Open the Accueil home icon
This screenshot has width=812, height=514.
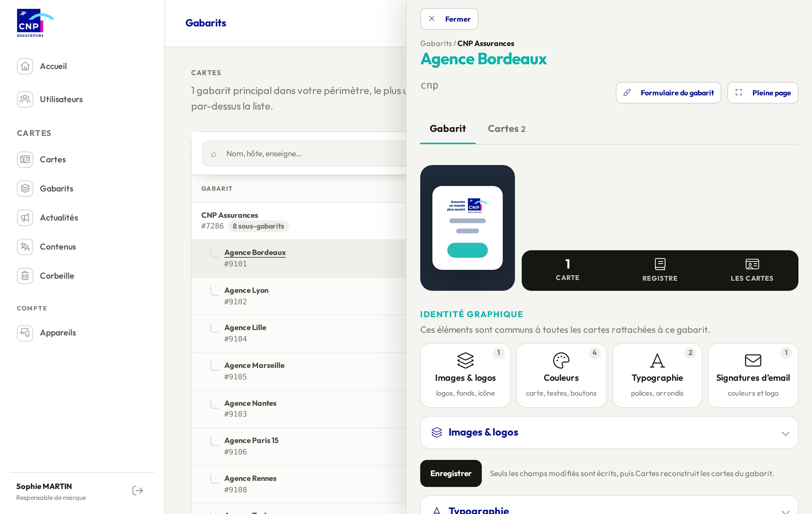pyautogui.click(x=25, y=66)
